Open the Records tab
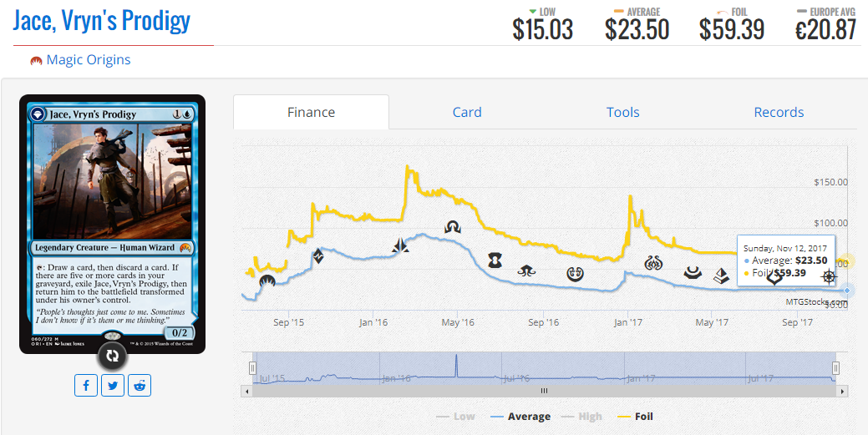 coord(779,113)
